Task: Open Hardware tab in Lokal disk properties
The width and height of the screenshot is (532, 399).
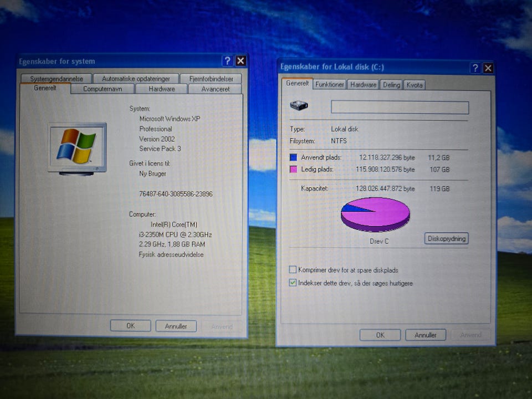Action: coord(363,85)
